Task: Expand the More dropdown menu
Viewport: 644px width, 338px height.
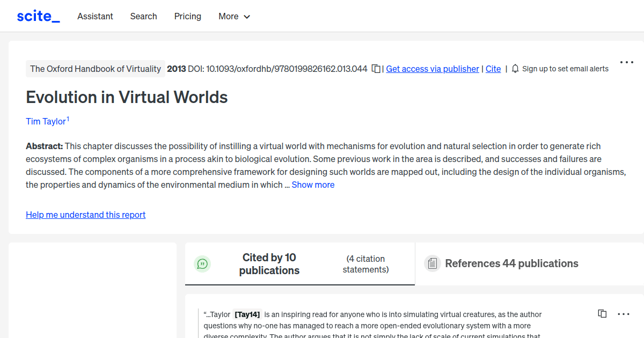Action: 235,16
